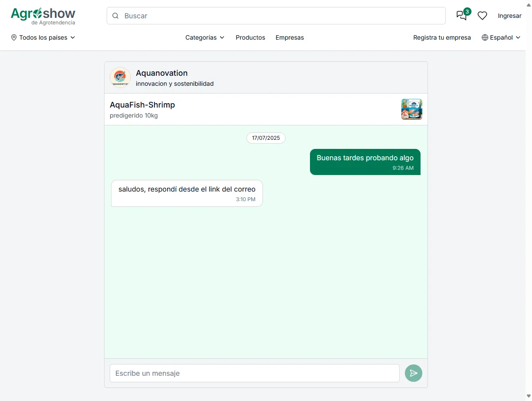Click the send message arrow icon
This screenshot has height=401, width=532.
tap(413, 373)
